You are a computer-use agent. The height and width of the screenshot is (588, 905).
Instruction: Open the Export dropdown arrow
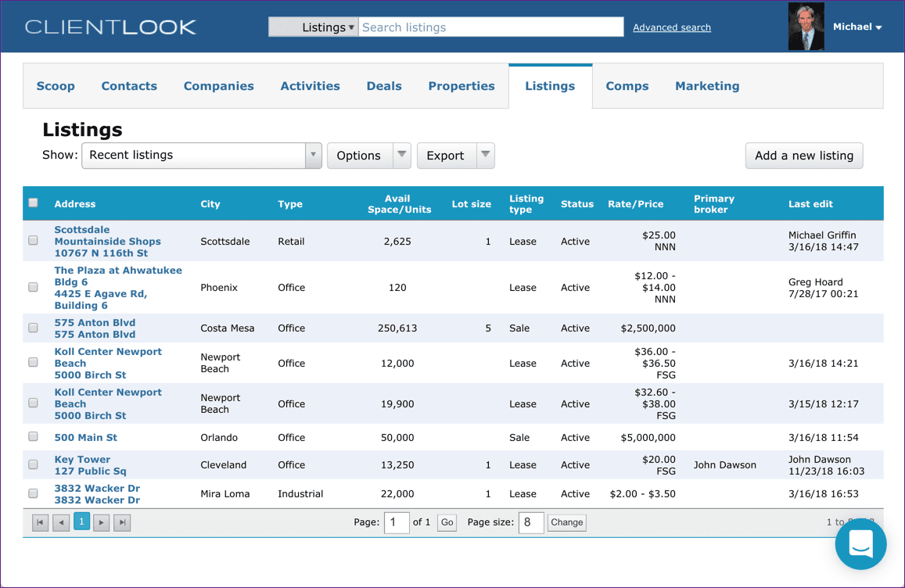coord(486,156)
